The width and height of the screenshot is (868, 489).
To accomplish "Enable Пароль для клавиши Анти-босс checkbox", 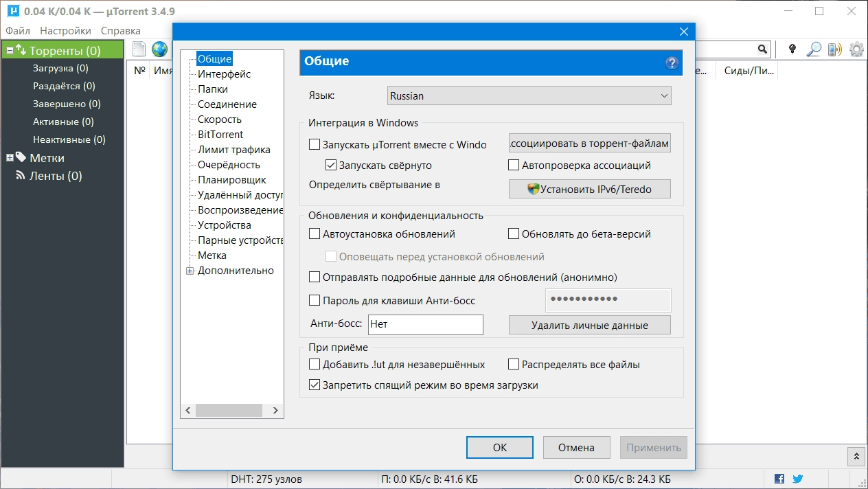I will coord(315,300).
